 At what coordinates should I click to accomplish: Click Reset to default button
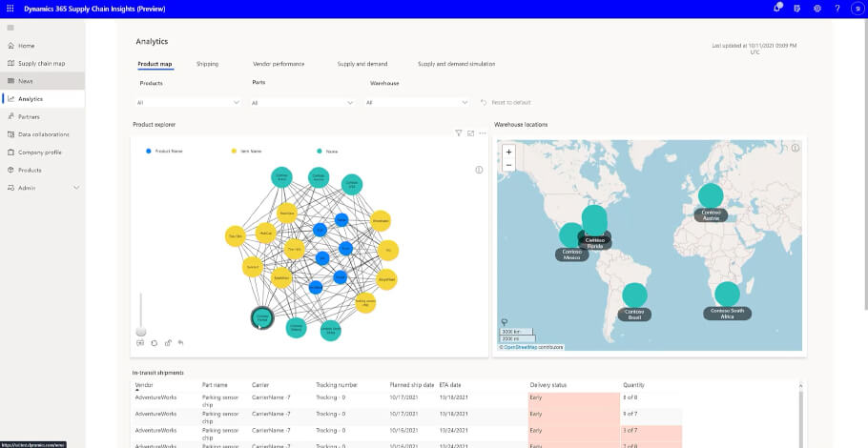(506, 102)
